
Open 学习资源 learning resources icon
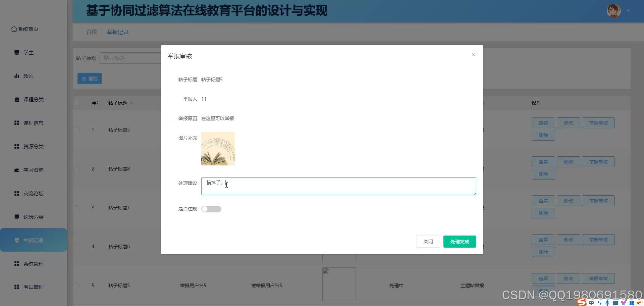coord(17,170)
